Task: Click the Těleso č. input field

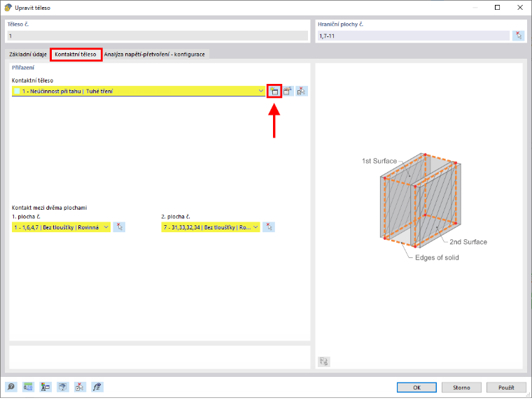Action: click(157, 36)
